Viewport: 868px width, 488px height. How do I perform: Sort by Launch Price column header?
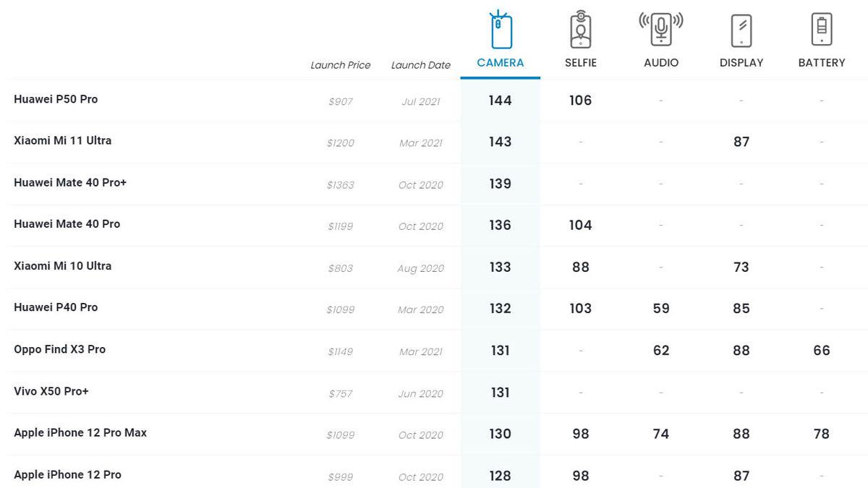(x=340, y=65)
